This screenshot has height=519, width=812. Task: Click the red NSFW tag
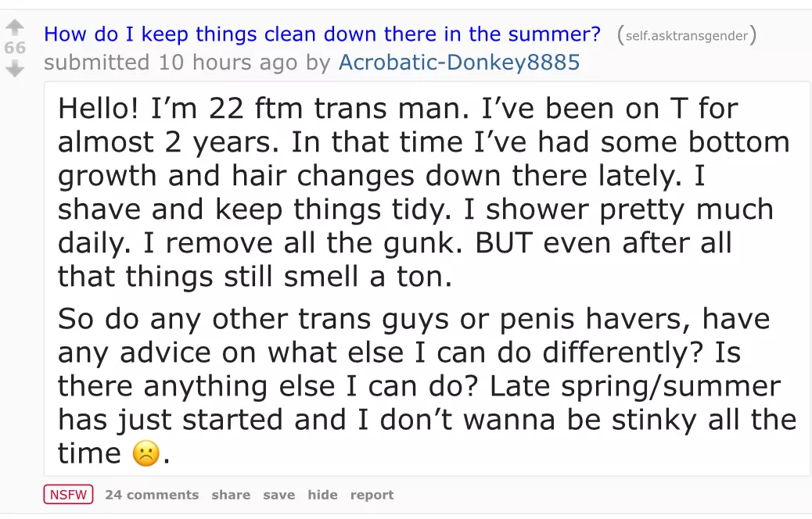[68, 495]
